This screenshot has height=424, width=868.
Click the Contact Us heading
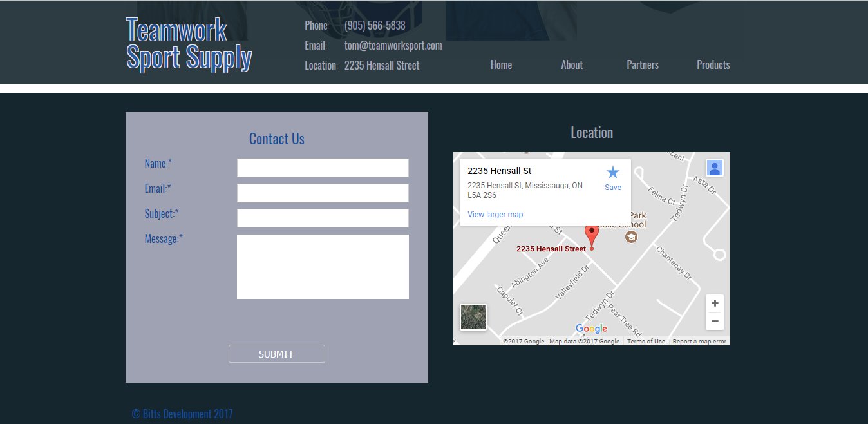click(277, 139)
